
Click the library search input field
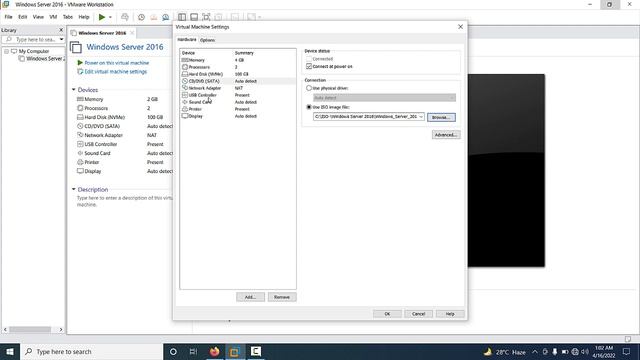tap(35, 40)
